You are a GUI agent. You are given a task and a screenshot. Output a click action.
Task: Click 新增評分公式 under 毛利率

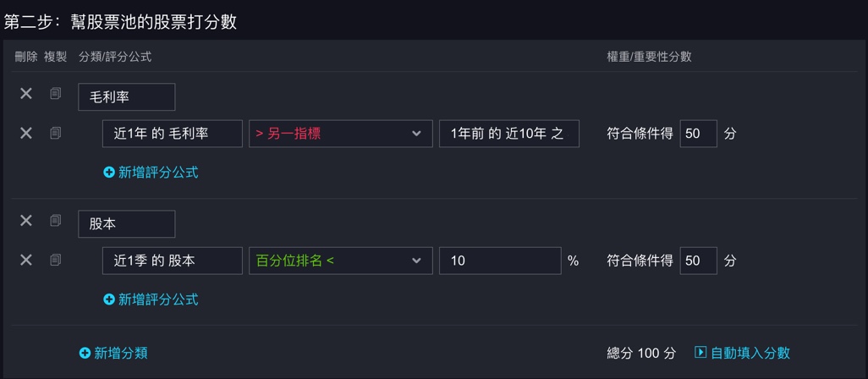click(151, 173)
